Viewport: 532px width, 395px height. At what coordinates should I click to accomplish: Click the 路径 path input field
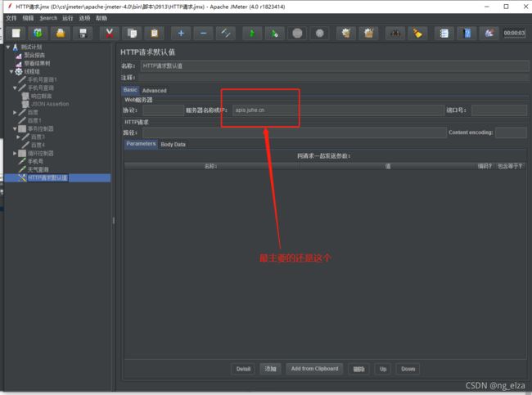(x=295, y=132)
